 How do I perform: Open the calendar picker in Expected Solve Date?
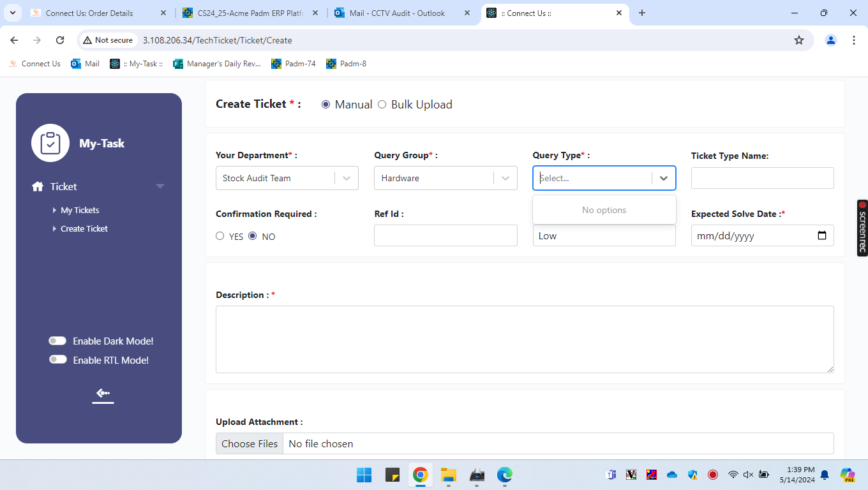pos(821,235)
